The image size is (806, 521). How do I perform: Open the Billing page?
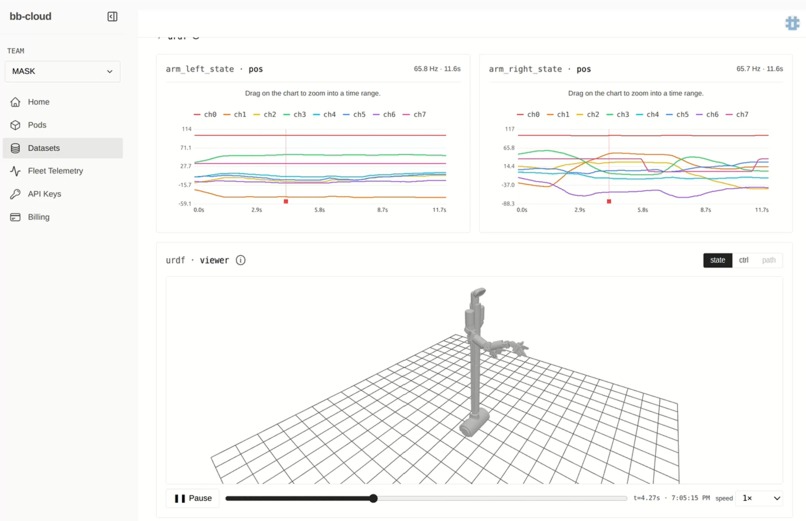63,217
